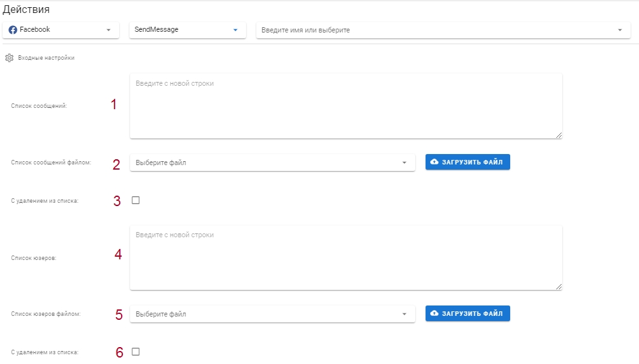
Task: Enable deletion from the message list (checkbox 3)
Action: (x=136, y=200)
